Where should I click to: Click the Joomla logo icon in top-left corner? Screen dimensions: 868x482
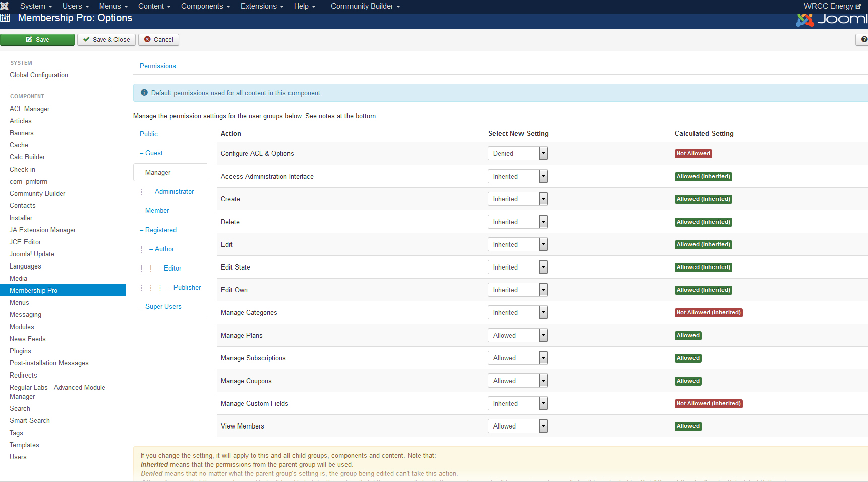coord(5,6)
